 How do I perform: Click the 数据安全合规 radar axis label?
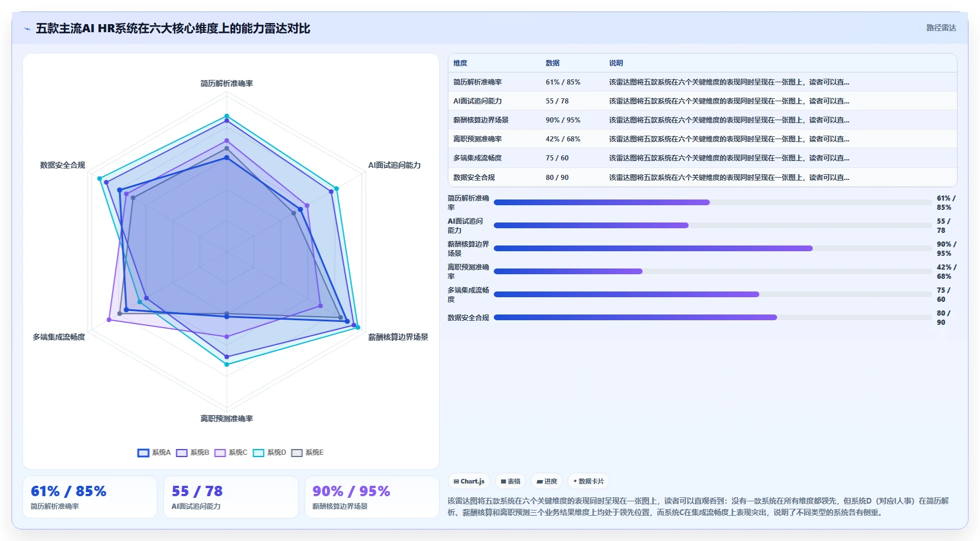(x=63, y=166)
